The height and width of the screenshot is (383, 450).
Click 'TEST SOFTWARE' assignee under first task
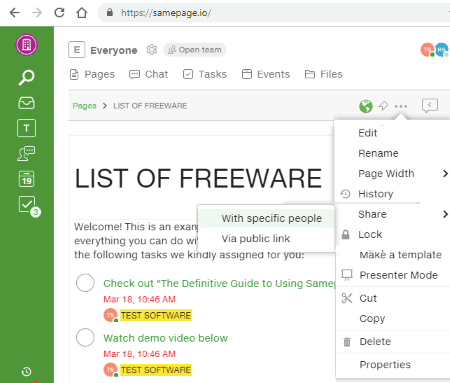pos(156,315)
